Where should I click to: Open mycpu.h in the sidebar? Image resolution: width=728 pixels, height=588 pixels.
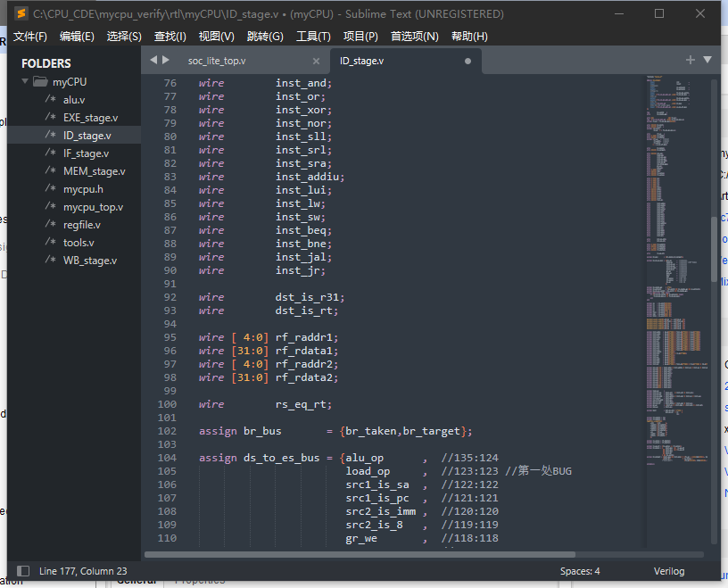[x=83, y=189]
